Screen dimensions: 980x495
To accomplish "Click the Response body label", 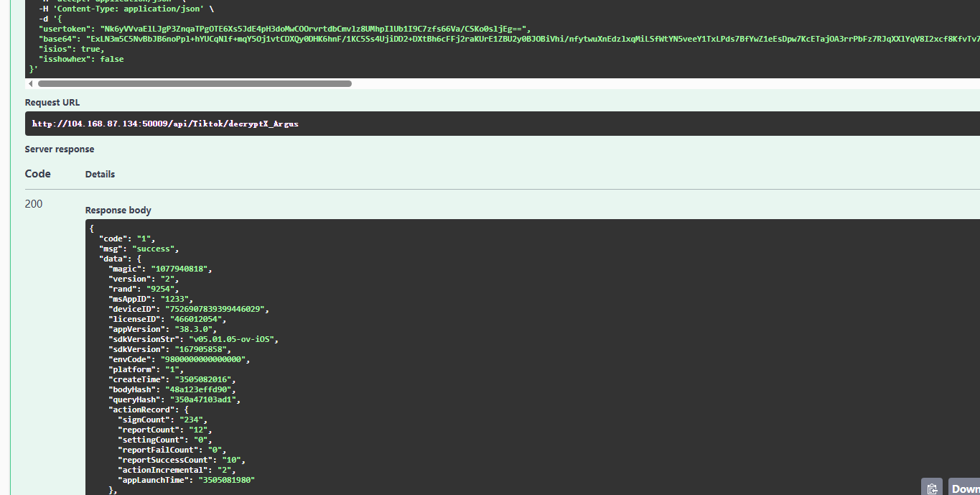I will tap(118, 211).
